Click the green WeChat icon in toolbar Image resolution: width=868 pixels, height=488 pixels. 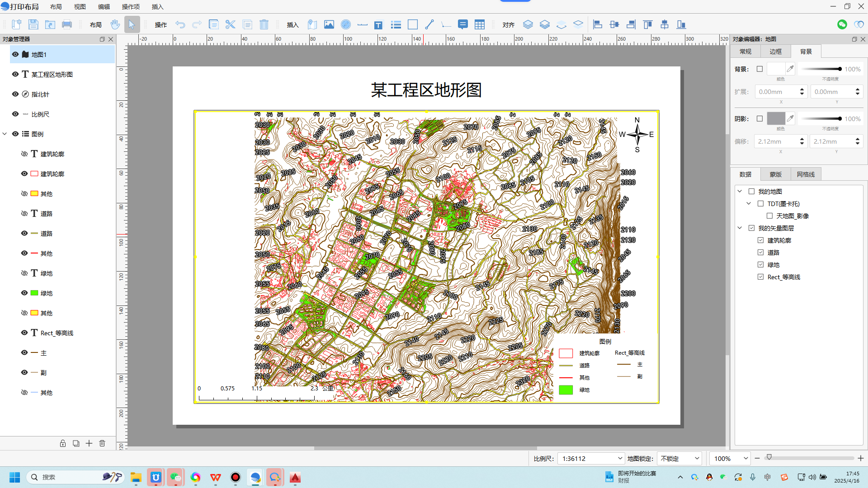point(842,24)
